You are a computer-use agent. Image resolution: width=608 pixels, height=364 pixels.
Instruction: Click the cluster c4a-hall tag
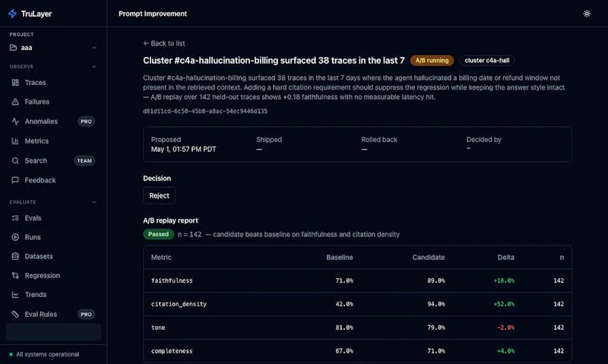487,61
